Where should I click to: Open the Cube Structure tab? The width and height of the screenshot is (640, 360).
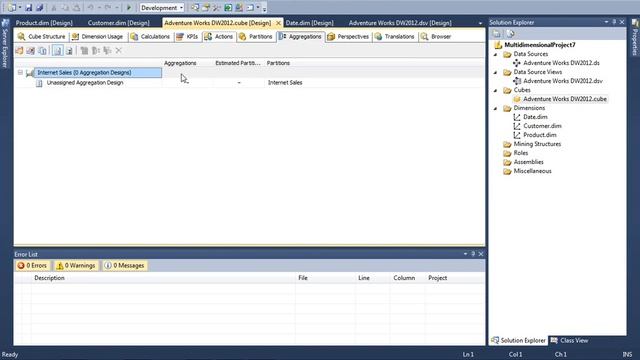click(x=42, y=37)
